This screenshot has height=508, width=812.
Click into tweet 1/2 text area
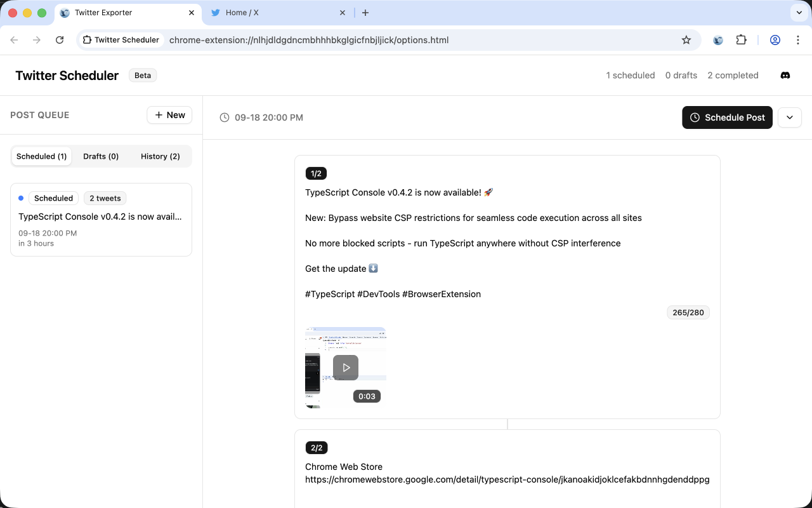pos(507,243)
